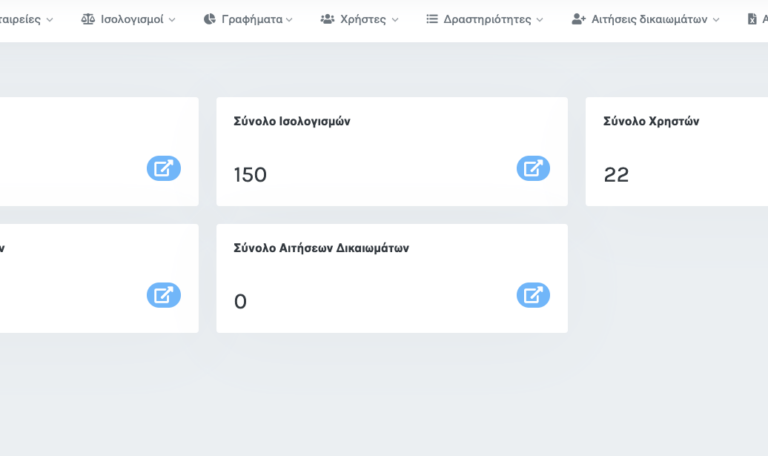Click the users group icon beside Χρήστες
The height and width of the screenshot is (456, 768).
click(327, 19)
